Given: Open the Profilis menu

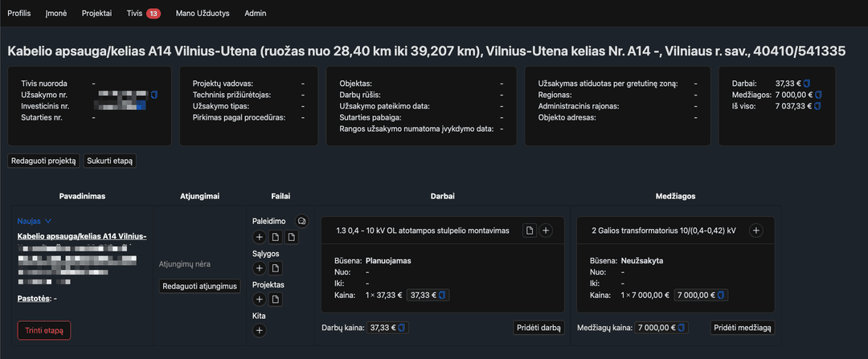Looking at the screenshot, I should pos(18,14).
